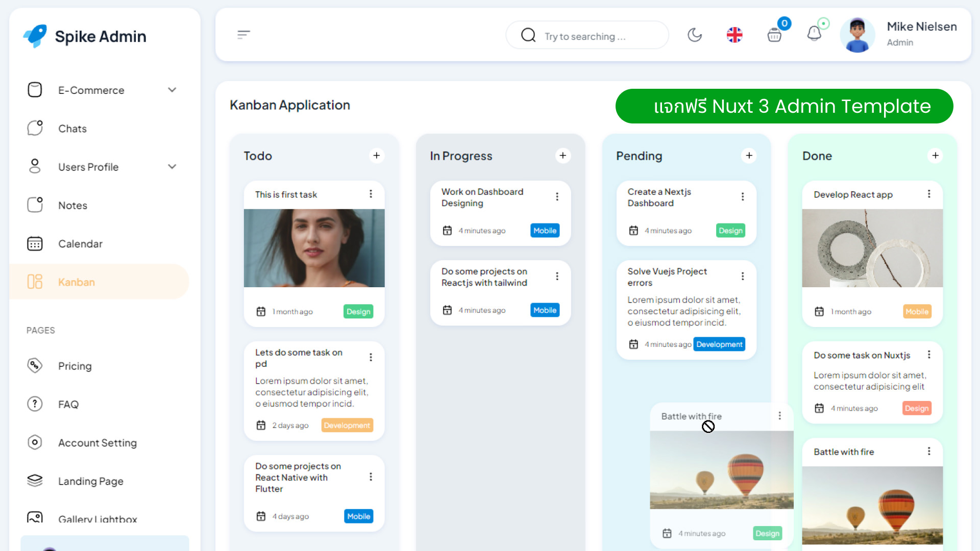Click the Pricing tag icon

pos(35,365)
